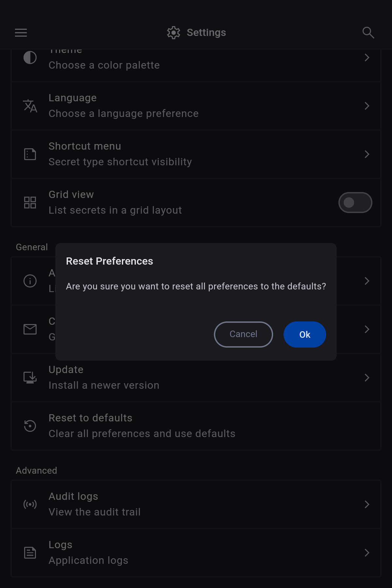The width and height of the screenshot is (392, 588).
Task: Click the Shortcut menu note icon
Action: [30, 154]
